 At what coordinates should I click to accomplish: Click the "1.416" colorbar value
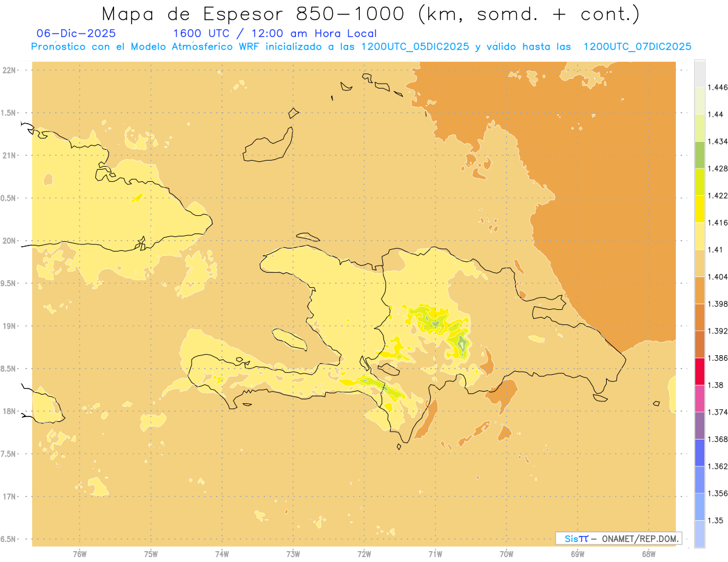(x=718, y=222)
